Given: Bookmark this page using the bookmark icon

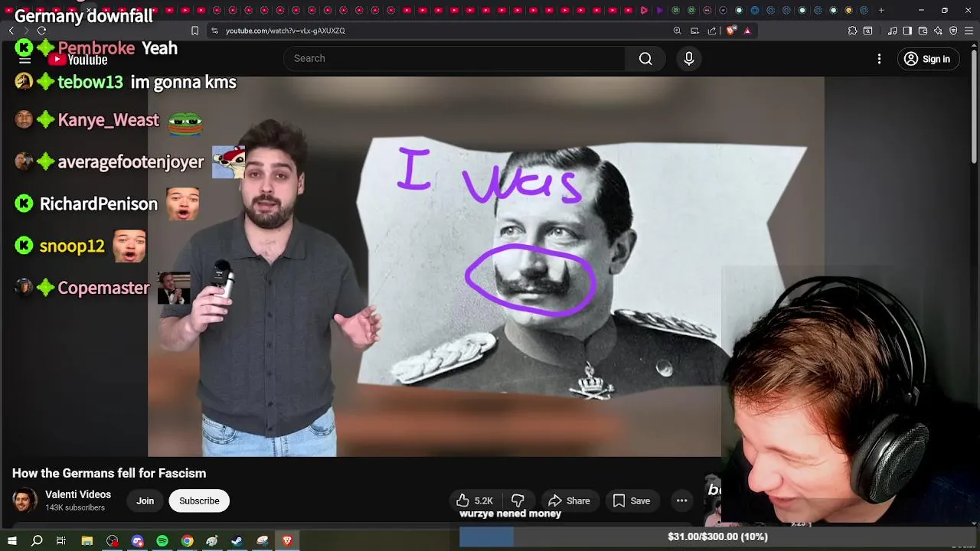Looking at the screenshot, I should click(194, 31).
